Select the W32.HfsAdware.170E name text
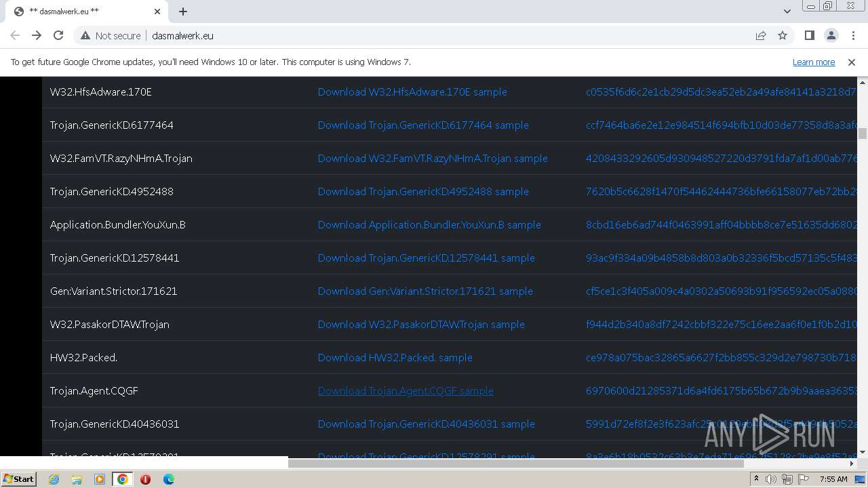Image resolution: width=868 pixels, height=488 pixels. point(100,91)
